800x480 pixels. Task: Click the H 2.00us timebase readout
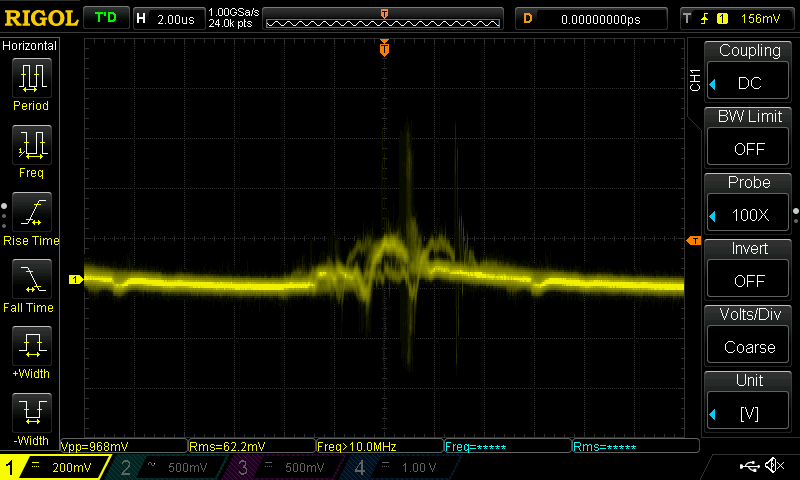tap(169, 19)
